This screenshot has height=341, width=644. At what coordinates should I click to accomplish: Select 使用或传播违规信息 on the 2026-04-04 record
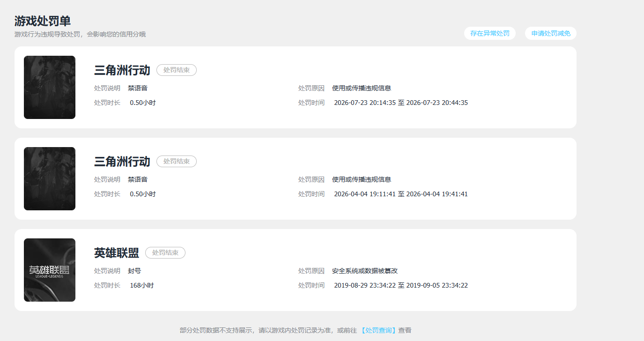(362, 179)
